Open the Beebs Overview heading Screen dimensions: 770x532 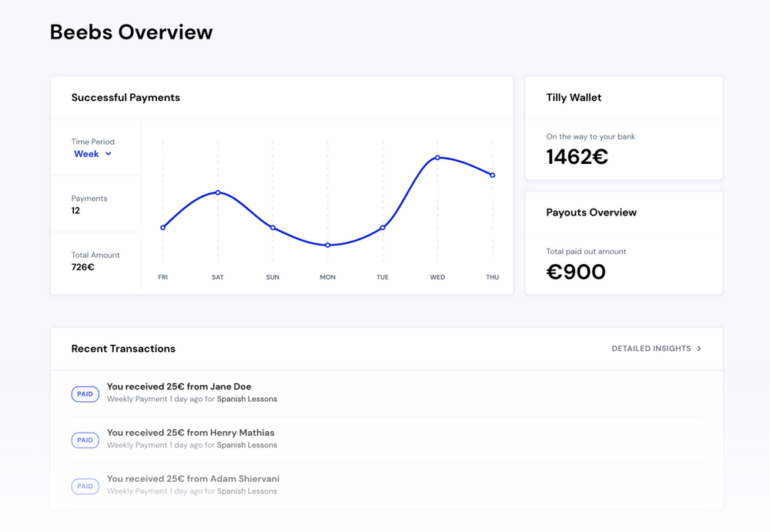point(131,32)
